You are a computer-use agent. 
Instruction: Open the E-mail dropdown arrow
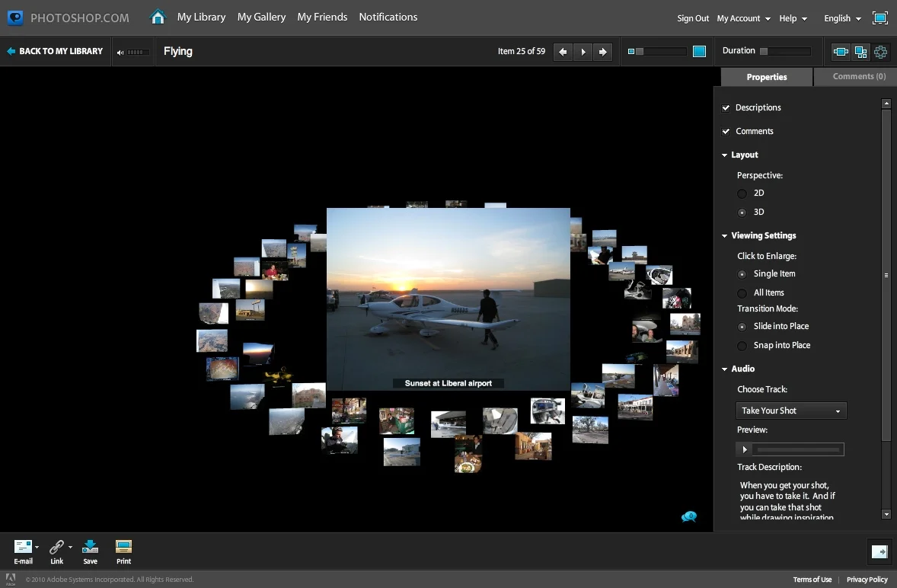[x=37, y=548]
